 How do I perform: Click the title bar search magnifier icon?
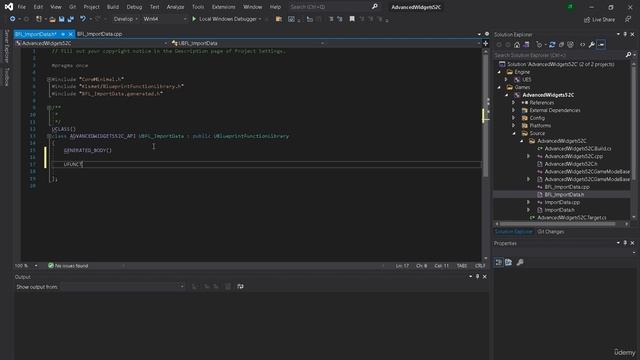375,7
